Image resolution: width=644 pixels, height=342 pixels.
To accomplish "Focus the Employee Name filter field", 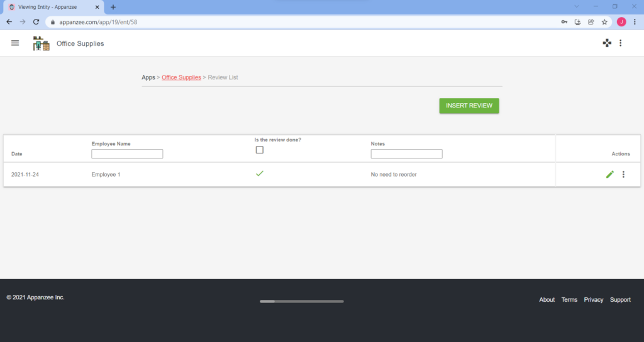I will coord(127,154).
